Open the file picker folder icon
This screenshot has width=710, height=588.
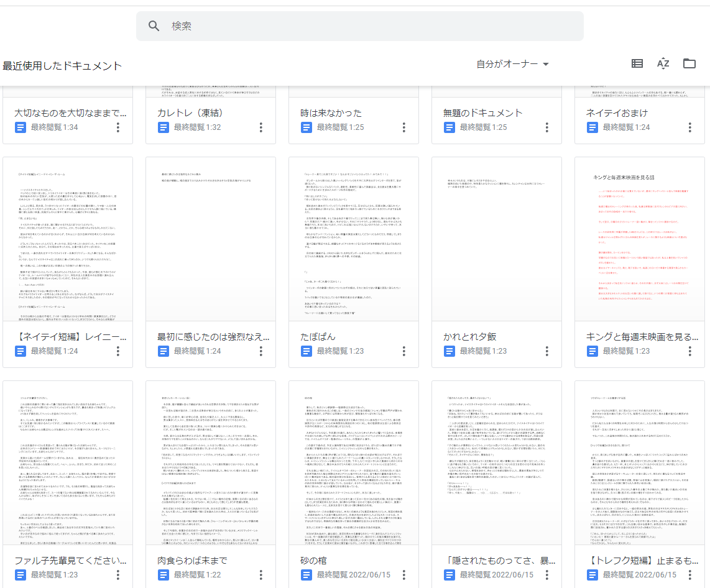689,63
